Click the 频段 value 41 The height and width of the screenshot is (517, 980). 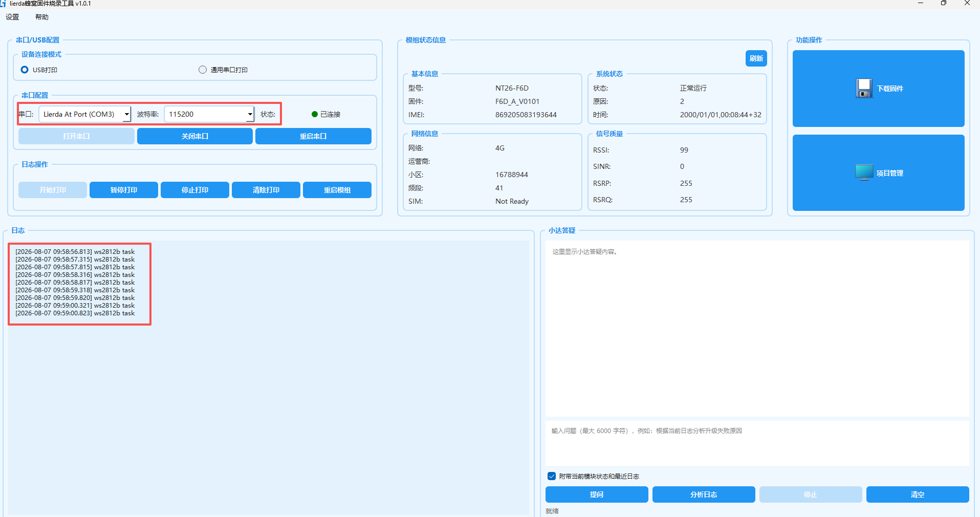coord(499,188)
